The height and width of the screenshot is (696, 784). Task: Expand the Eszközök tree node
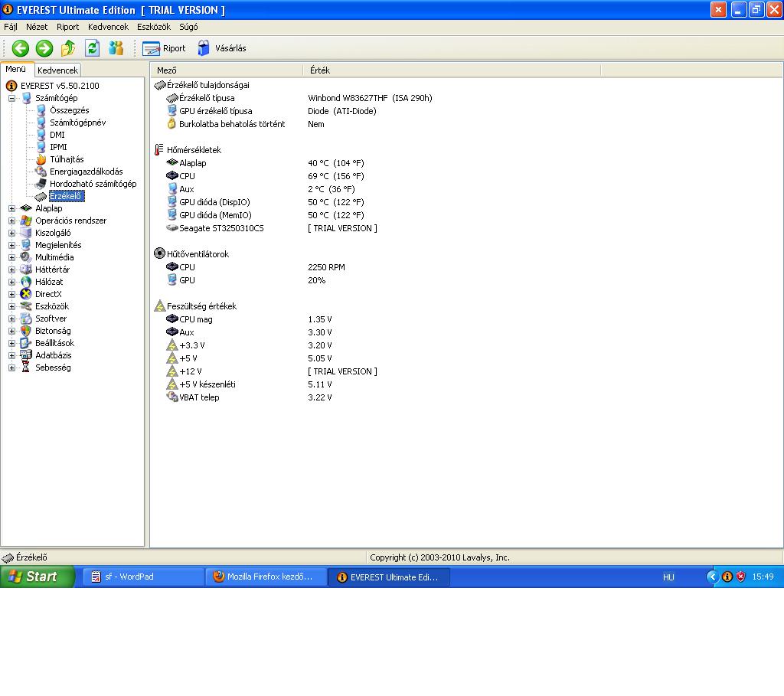[12, 306]
